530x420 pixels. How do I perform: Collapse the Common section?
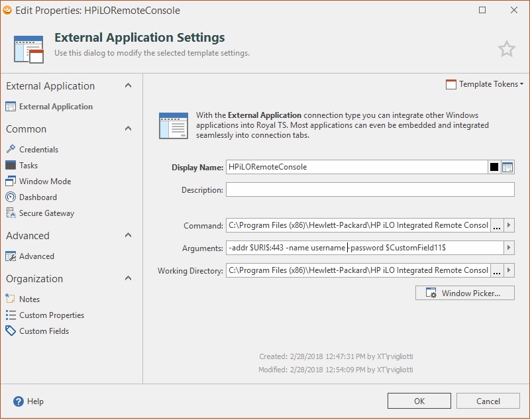coord(128,129)
